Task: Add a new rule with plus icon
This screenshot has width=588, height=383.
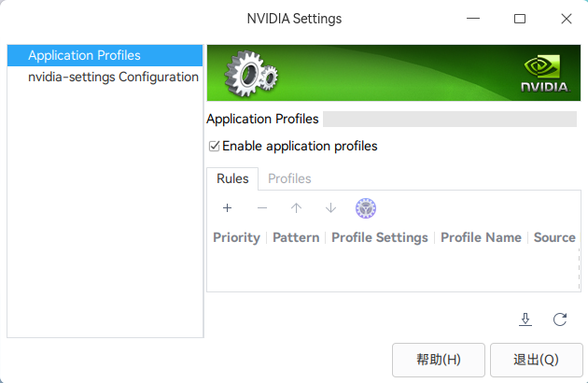Action: [x=227, y=208]
